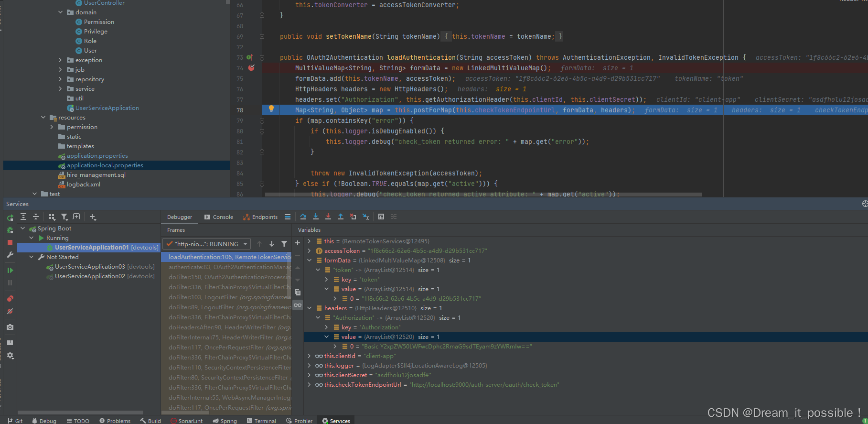This screenshot has height=424, width=868.
Task: Open the Group By menu in Services
Action: (x=52, y=217)
